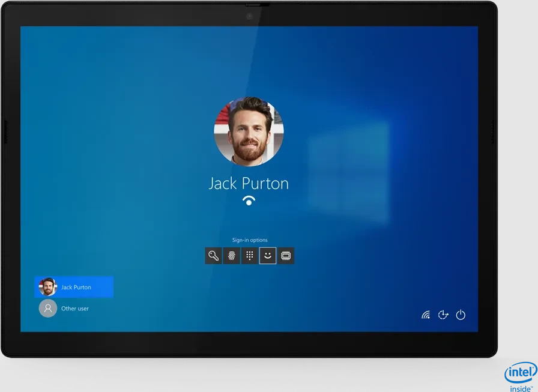
Task: Open the Ease of Access menu
Action: point(443,315)
